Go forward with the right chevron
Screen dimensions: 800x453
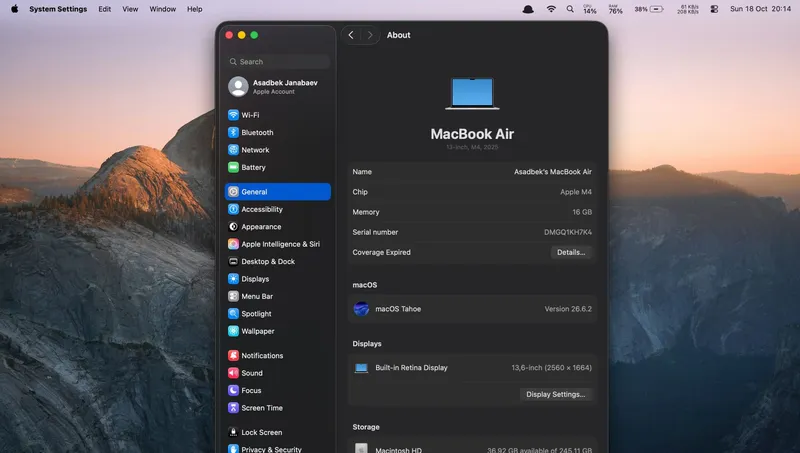click(370, 35)
